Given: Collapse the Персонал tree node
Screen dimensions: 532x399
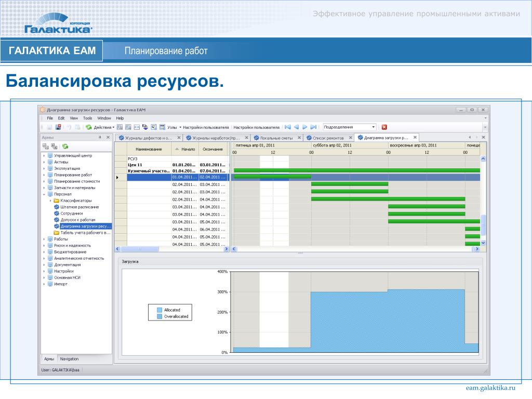Looking at the screenshot, I should (x=44, y=194).
